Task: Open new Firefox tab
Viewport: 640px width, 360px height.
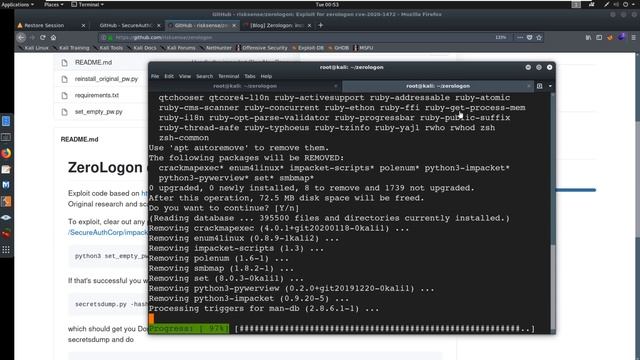Action: click(x=320, y=25)
